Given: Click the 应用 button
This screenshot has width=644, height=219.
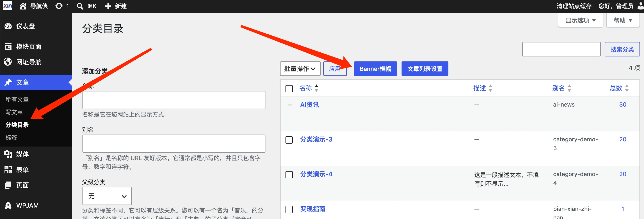Looking at the screenshot, I should point(335,69).
